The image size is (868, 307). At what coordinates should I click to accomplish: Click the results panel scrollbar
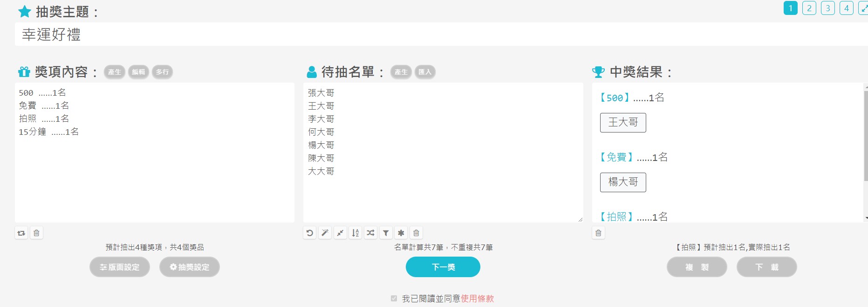coord(866,135)
